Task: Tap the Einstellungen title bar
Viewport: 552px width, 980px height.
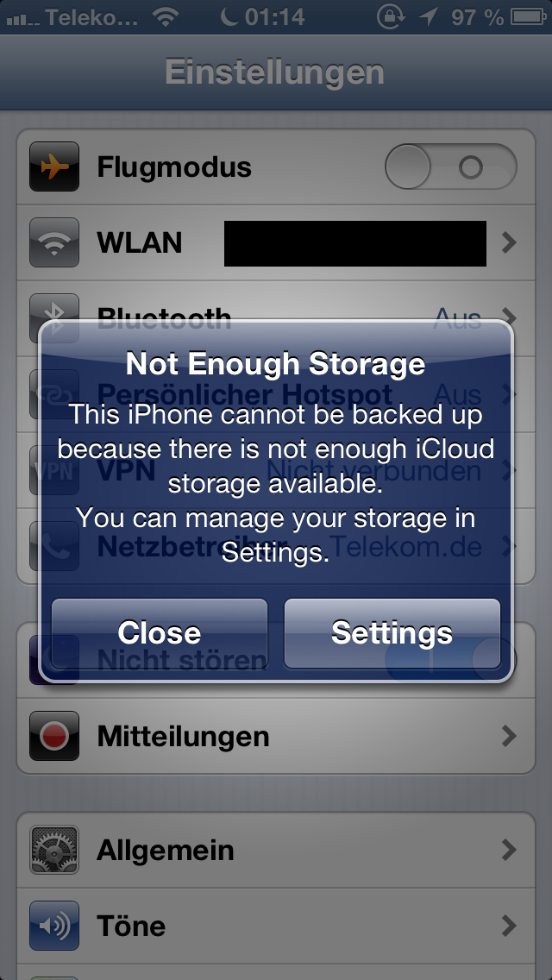Action: tap(276, 72)
